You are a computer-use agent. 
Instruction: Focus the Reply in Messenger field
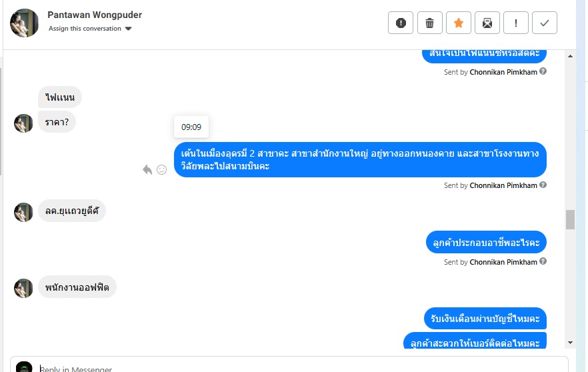[289, 365]
